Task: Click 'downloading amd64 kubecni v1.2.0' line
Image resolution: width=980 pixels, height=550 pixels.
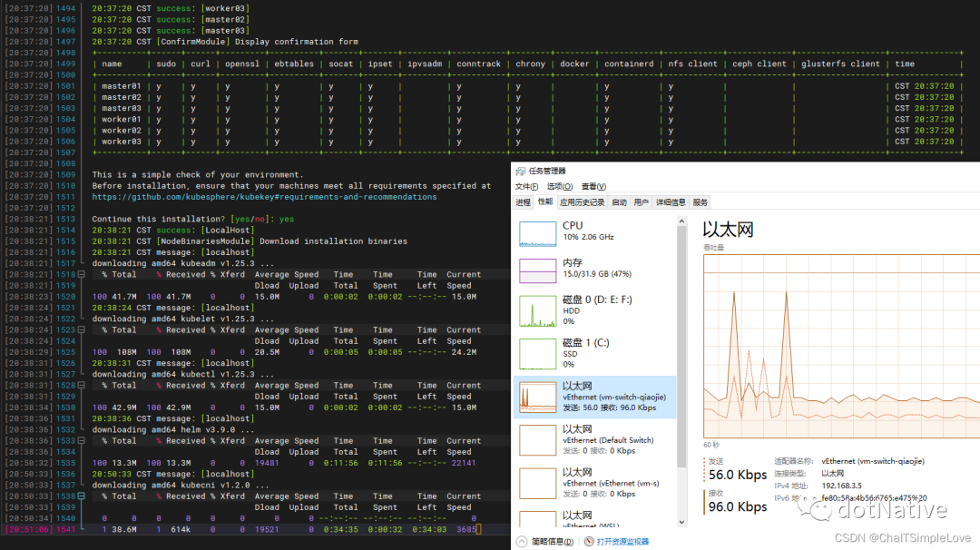Action: 181,485
